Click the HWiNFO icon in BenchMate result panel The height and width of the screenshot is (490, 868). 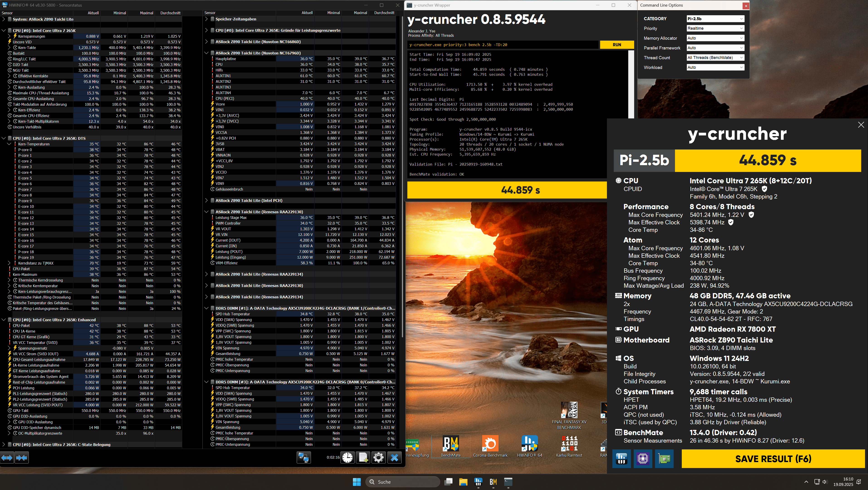[x=621, y=459]
